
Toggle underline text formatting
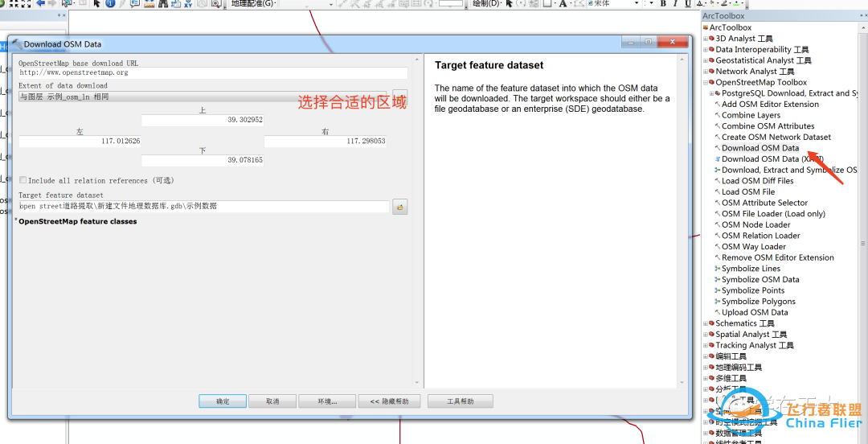coord(688,4)
